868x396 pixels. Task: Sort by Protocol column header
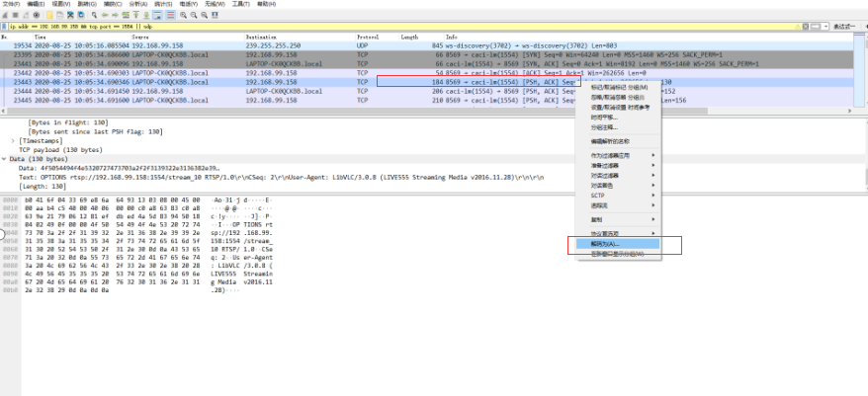378,38
